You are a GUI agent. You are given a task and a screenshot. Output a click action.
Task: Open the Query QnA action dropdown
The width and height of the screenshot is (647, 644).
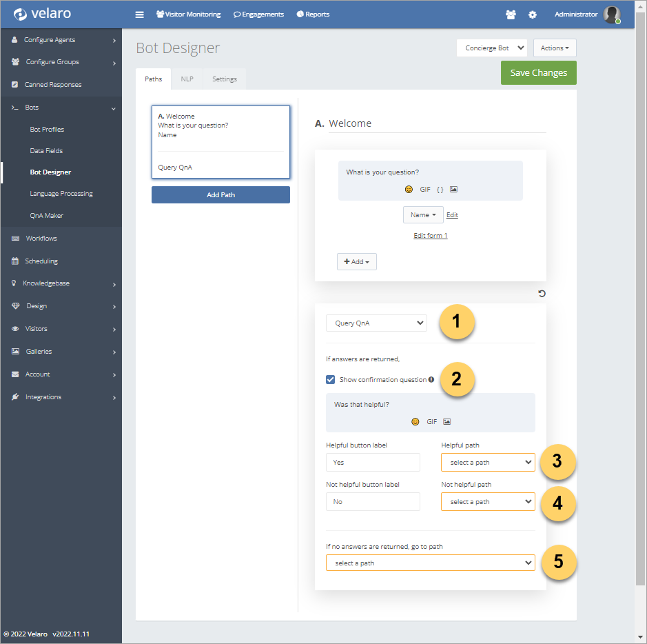(376, 323)
